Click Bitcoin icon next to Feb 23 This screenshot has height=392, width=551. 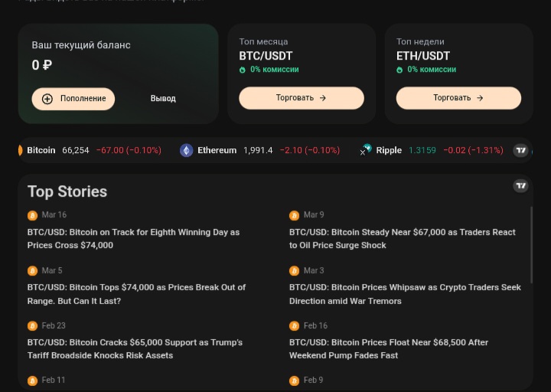[x=32, y=326]
